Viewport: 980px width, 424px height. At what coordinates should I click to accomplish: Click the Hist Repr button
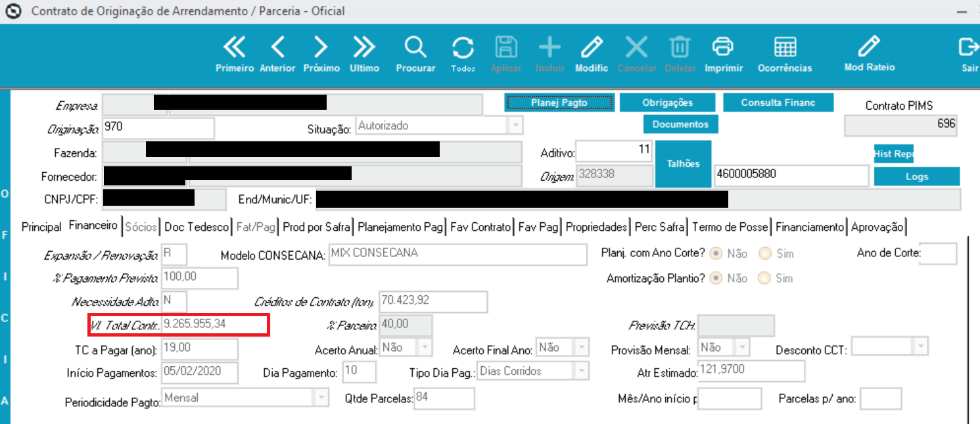(x=893, y=154)
